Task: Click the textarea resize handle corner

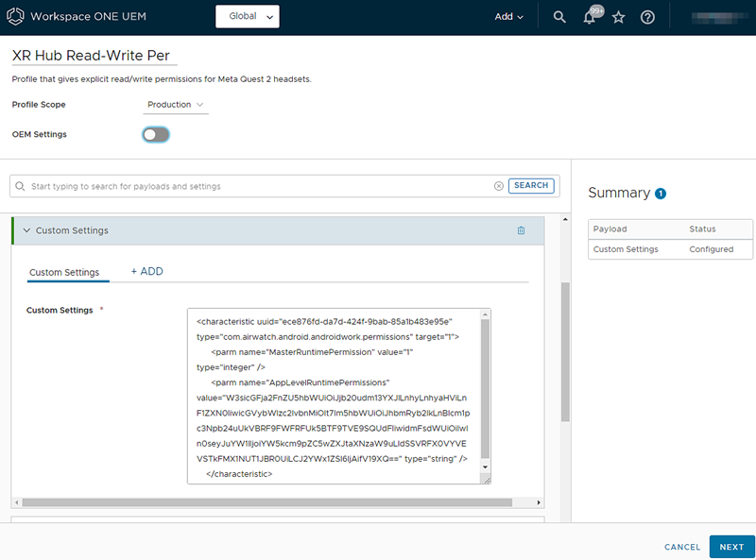Action: pyautogui.click(x=486, y=480)
